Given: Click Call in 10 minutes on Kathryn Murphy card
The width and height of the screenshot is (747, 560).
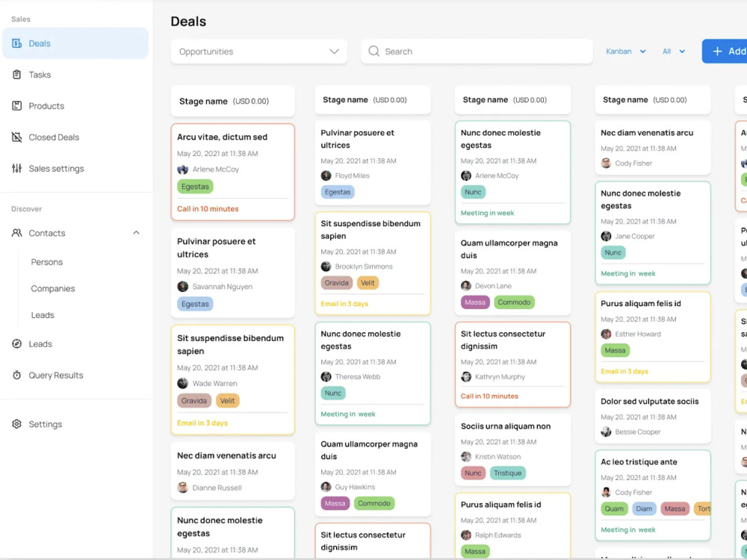Looking at the screenshot, I should pyautogui.click(x=489, y=396).
